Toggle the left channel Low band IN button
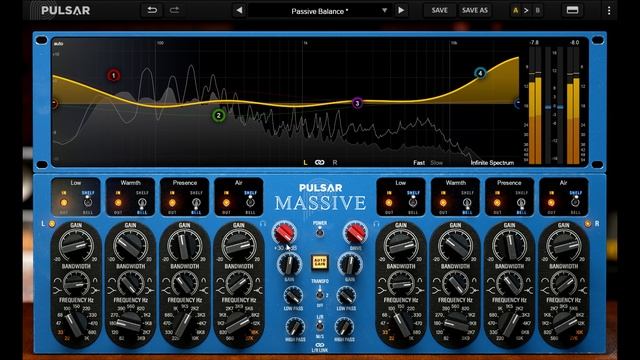Screen dimensions: 640x360 pyautogui.click(x=64, y=202)
